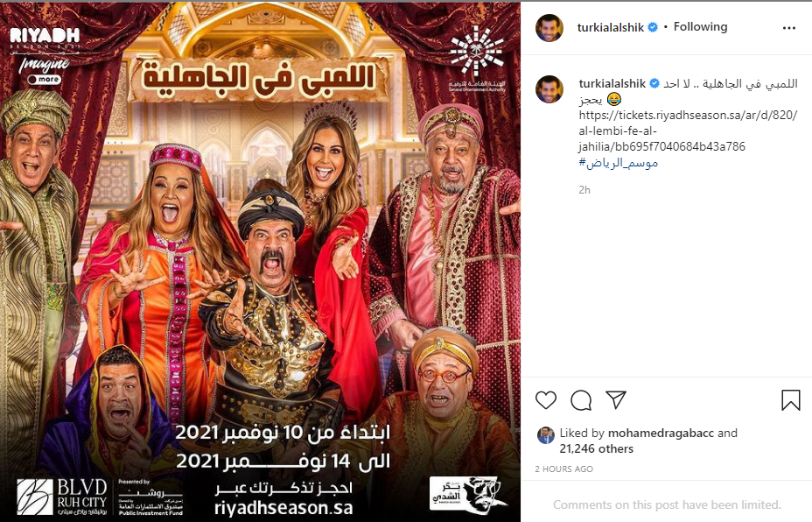
Task: Click the blue verified badge in header
Action: 653,27
